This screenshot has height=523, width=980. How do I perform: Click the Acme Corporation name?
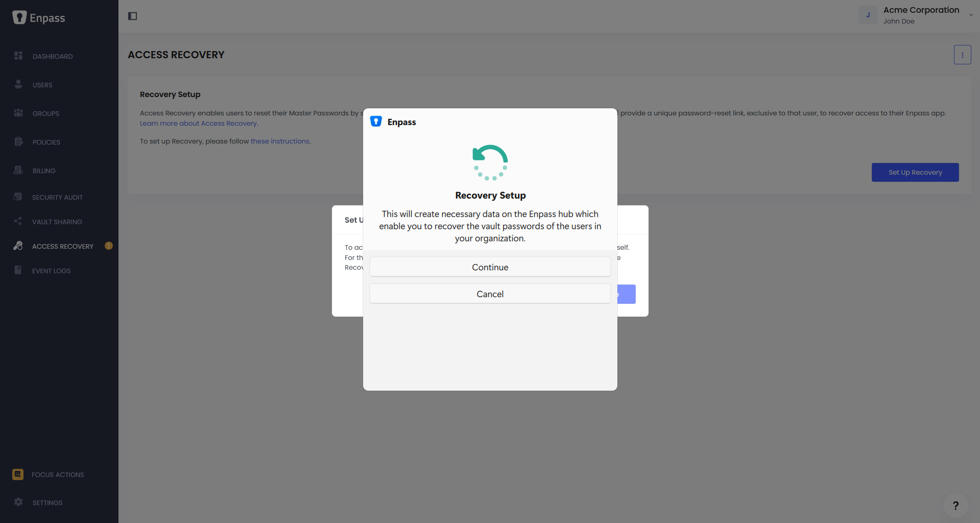coord(921,10)
